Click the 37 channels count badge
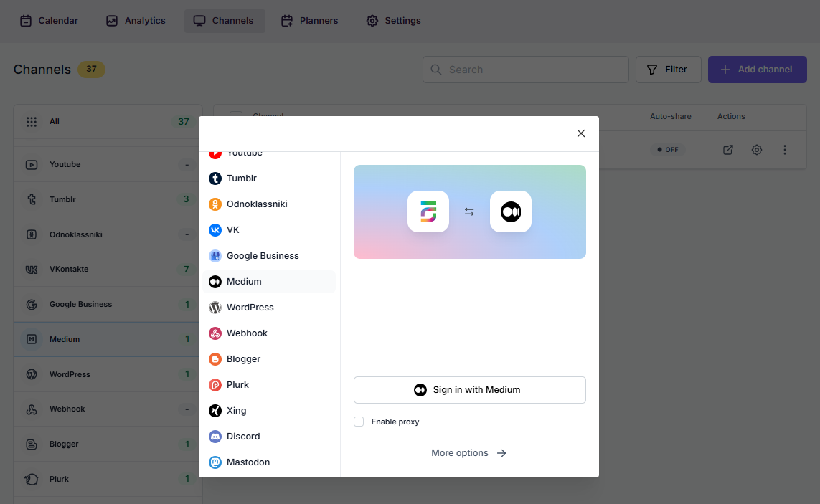 click(x=91, y=69)
